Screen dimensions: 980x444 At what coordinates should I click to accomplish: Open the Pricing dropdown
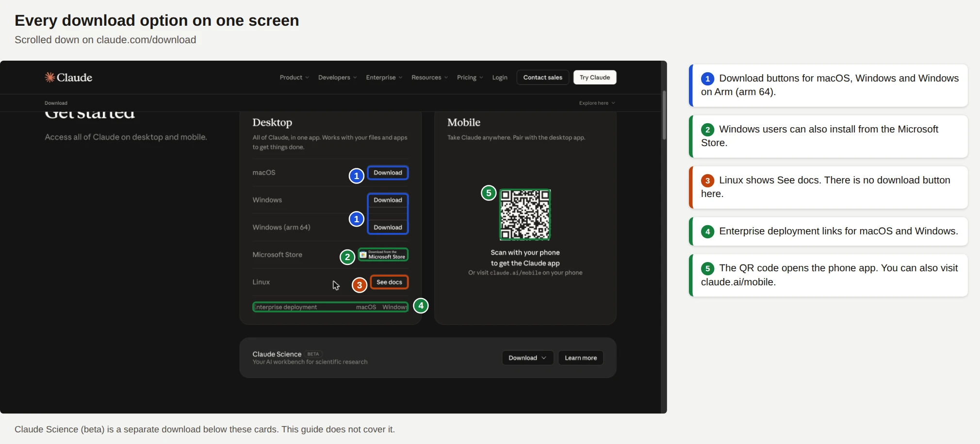pos(470,78)
